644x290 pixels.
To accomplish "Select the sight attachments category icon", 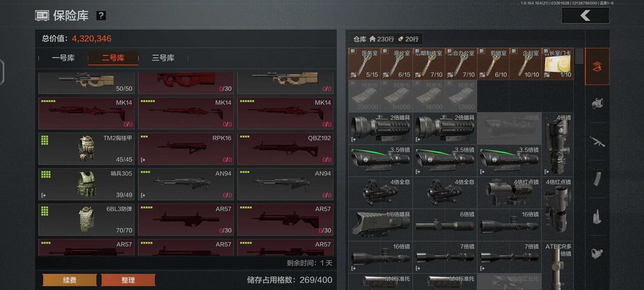I will point(597,254).
